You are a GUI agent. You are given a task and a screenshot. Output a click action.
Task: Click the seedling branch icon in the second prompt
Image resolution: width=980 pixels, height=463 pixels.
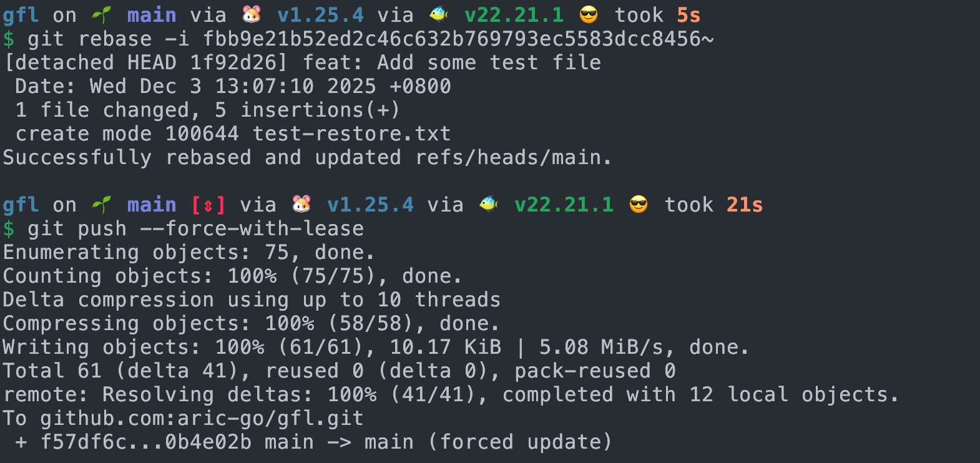pos(101,205)
